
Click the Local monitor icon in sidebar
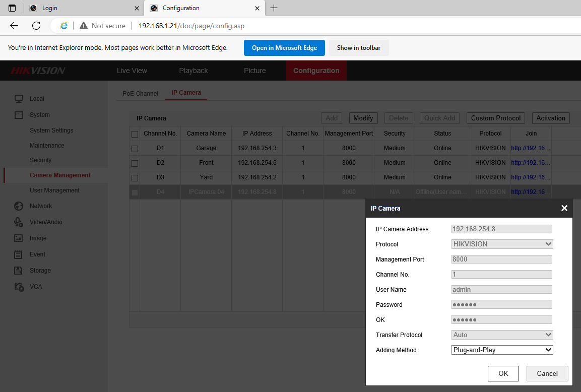click(19, 99)
